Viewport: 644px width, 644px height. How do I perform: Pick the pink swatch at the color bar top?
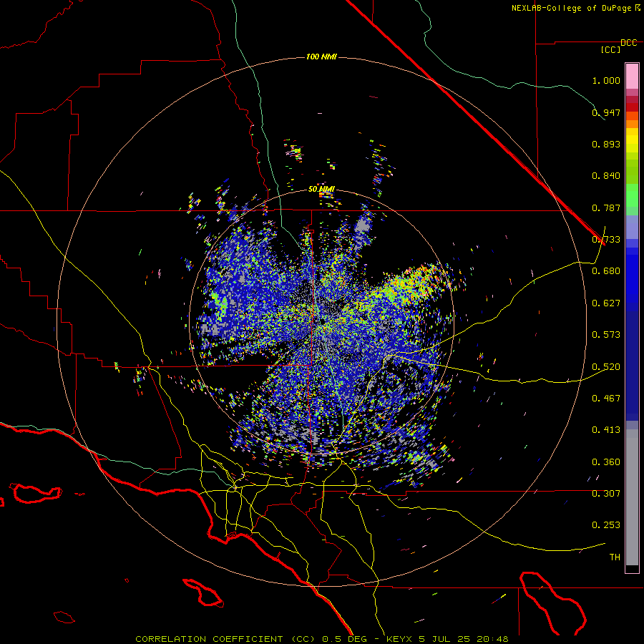tap(632, 77)
